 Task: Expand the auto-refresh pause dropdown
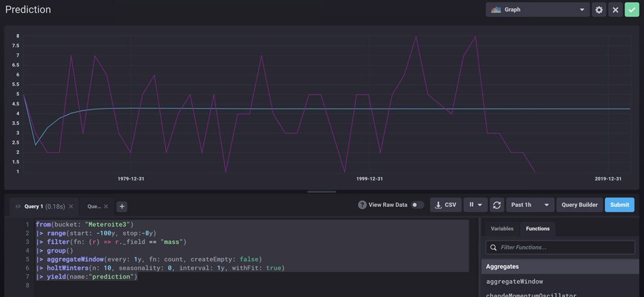pos(475,205)
